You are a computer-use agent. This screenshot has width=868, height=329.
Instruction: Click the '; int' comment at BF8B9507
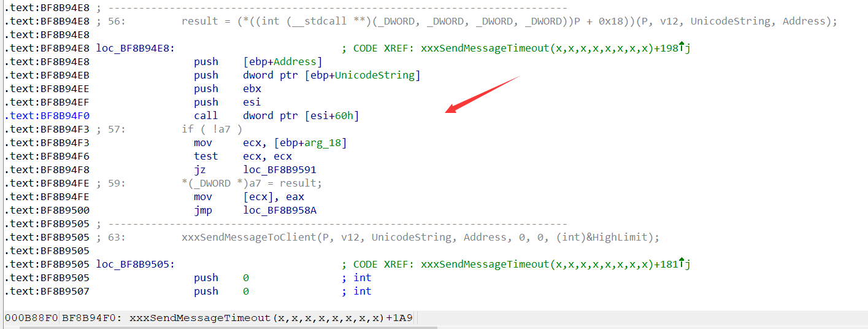point(356,291)
